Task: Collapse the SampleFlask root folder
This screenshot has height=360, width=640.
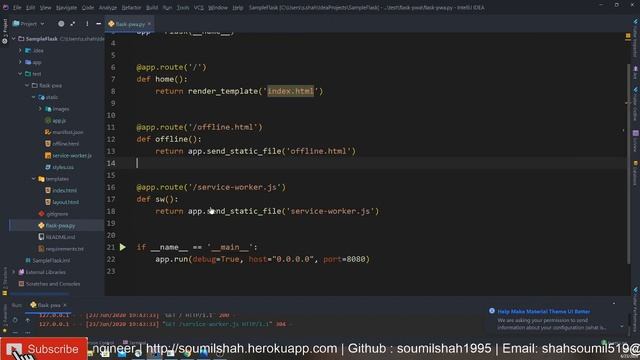Action: point(14,39)
